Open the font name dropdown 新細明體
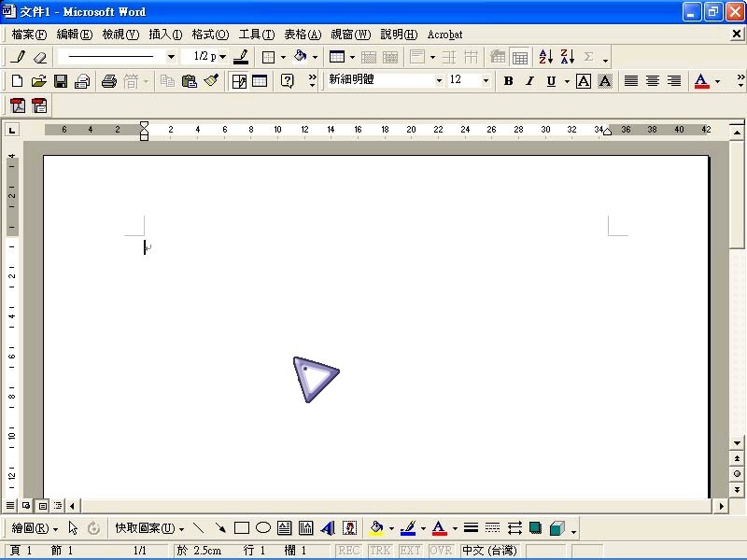The image size is (747, 560). tap(439, 81)
